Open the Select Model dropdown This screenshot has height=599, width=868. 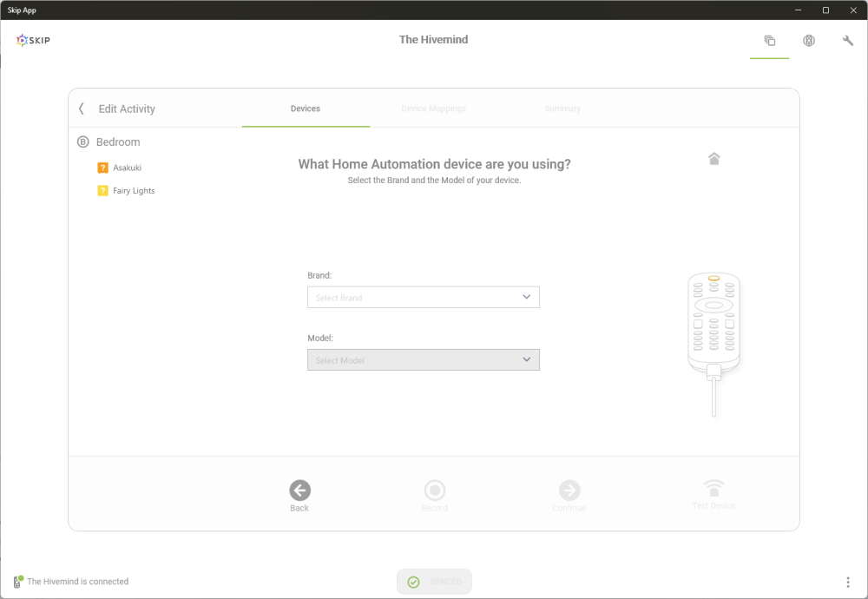[x=424, y=360]
